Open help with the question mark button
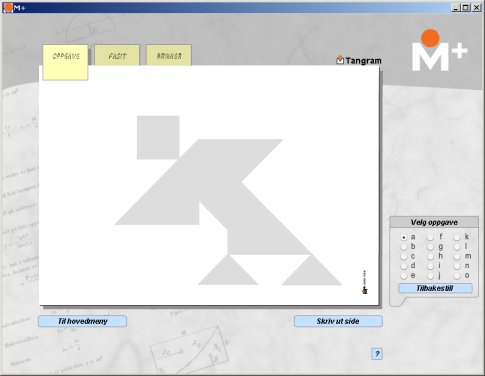The image size is (485, 376). coord(377,354)
